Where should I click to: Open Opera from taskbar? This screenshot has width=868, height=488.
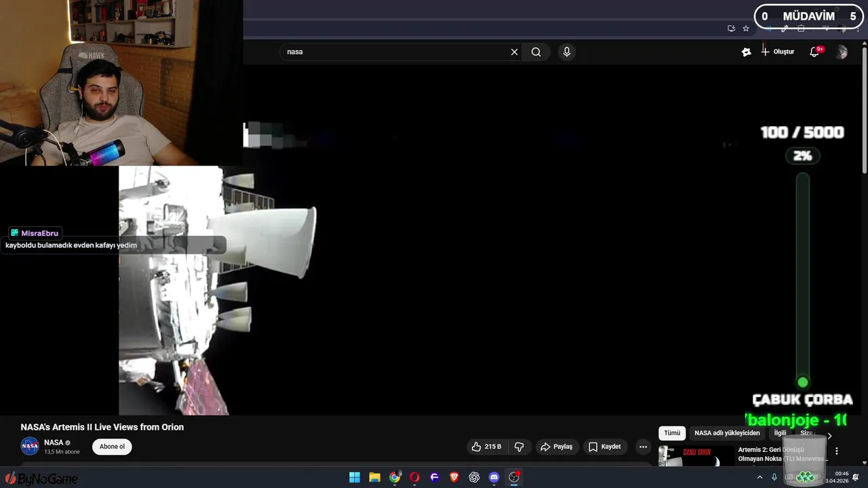(x=414, y=477)
